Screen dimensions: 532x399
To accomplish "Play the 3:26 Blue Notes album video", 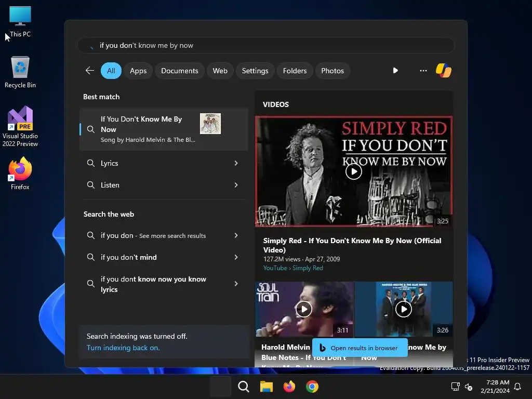I will (x=403, y=309).
